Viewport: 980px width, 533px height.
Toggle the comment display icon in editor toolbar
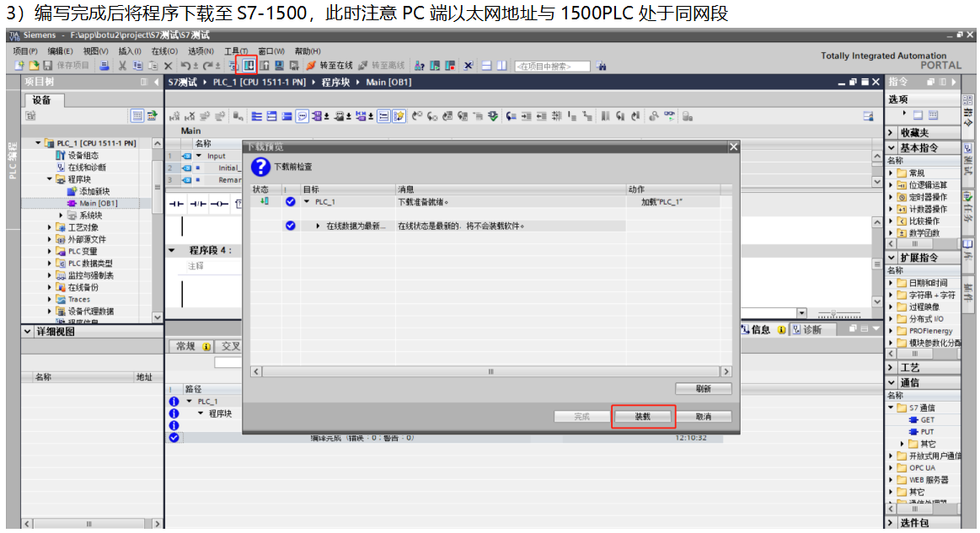(302, 116)
